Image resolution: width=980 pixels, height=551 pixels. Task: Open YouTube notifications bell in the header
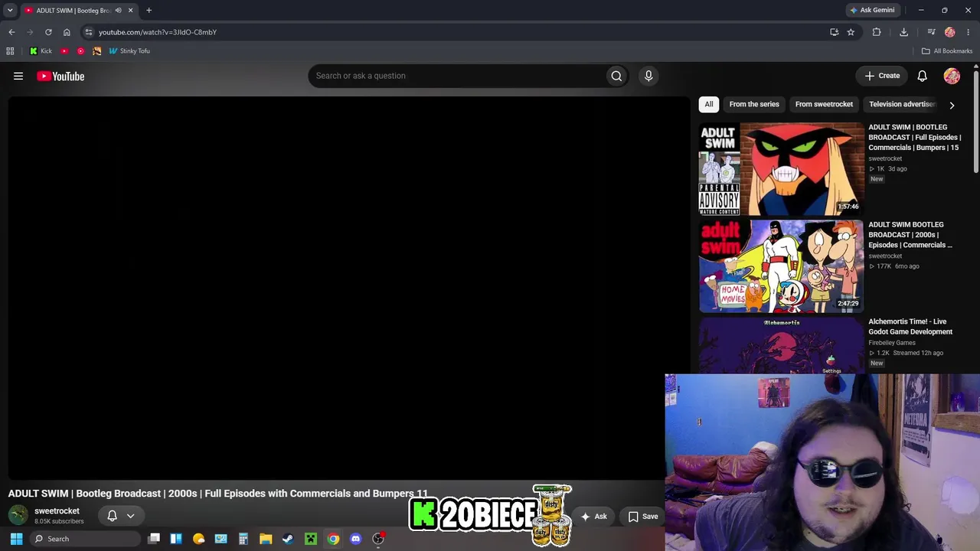[x=923, y=76]
